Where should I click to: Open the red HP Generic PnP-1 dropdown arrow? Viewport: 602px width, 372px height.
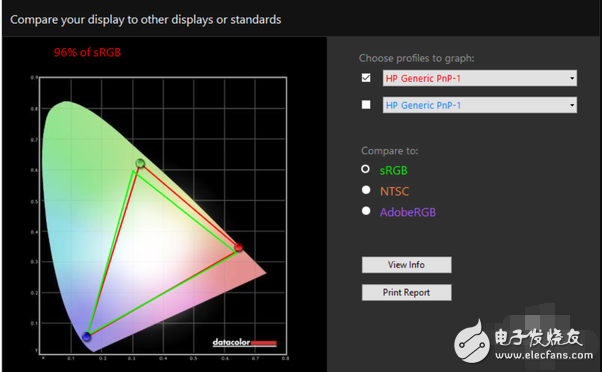click(572, 78)
